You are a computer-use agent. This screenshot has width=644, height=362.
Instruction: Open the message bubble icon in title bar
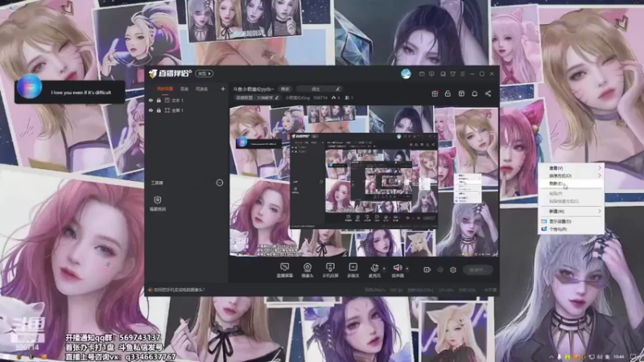[431, 74]
